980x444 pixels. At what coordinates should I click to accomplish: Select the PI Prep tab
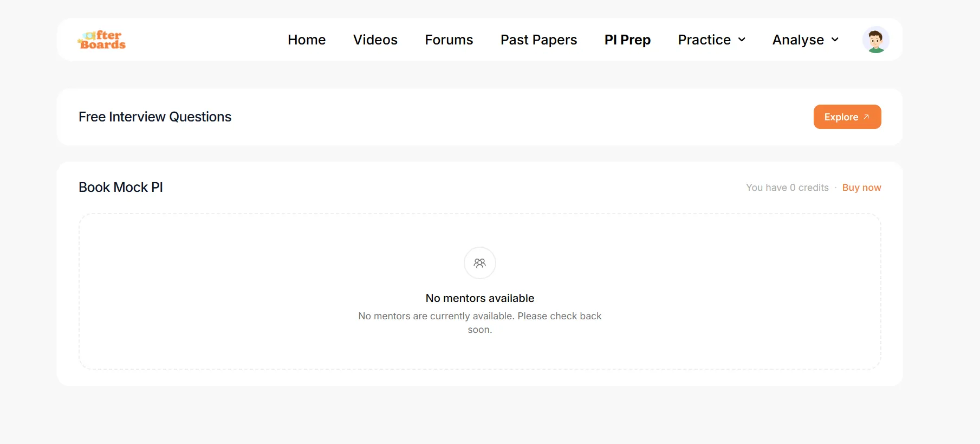point(627,40)
